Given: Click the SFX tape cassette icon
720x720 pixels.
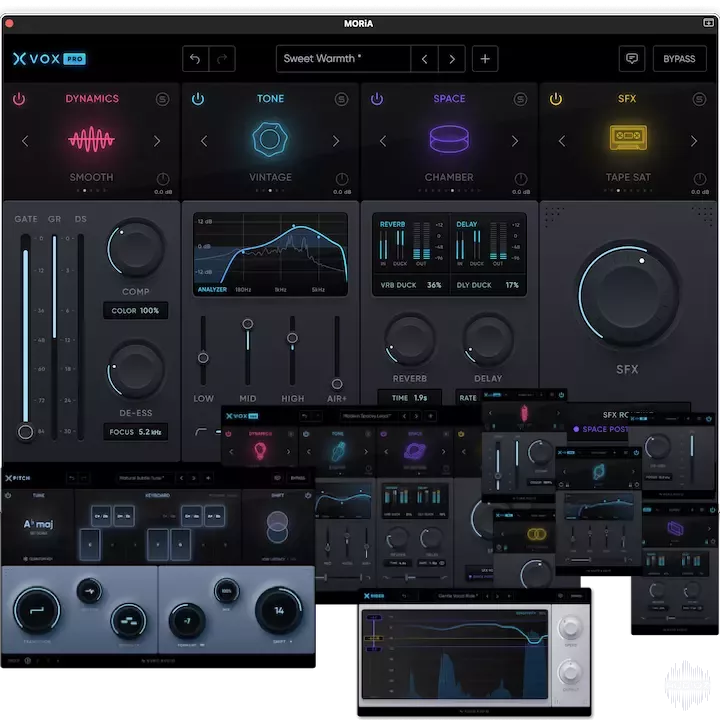Looking at the screenshot, I should click(x=628, y=137).
